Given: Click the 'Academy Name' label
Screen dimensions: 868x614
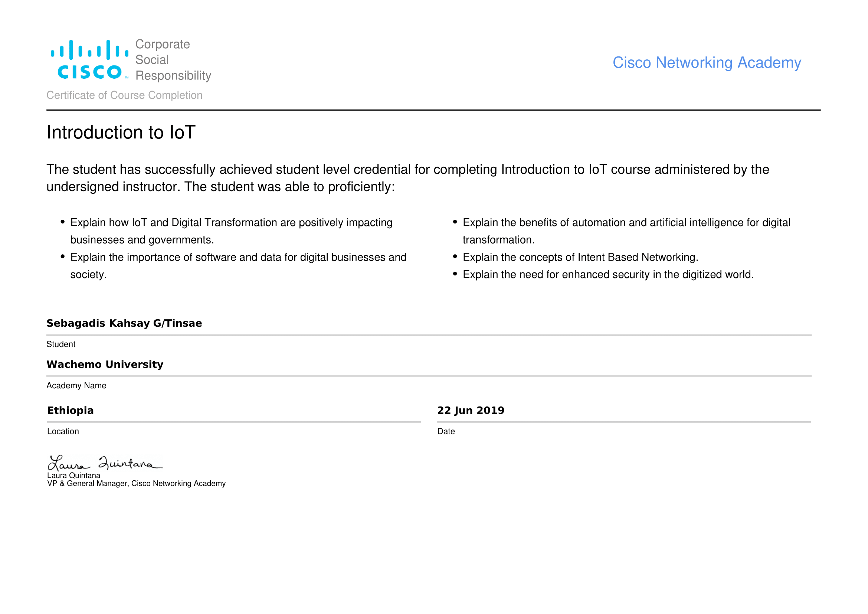Looking at the screenshot, I should (x=76, y=386).
